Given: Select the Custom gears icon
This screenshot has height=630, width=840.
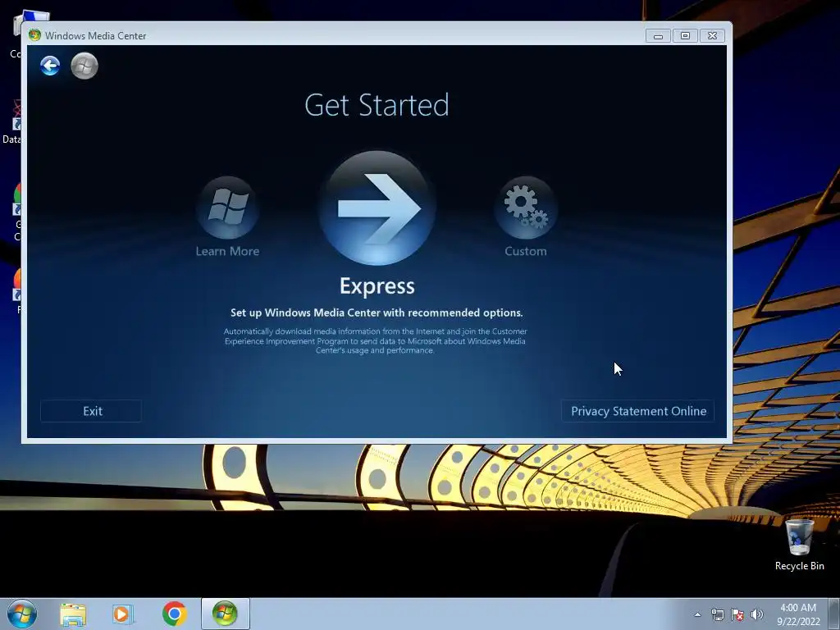Looking at the screenshot, I should (526, 208).
